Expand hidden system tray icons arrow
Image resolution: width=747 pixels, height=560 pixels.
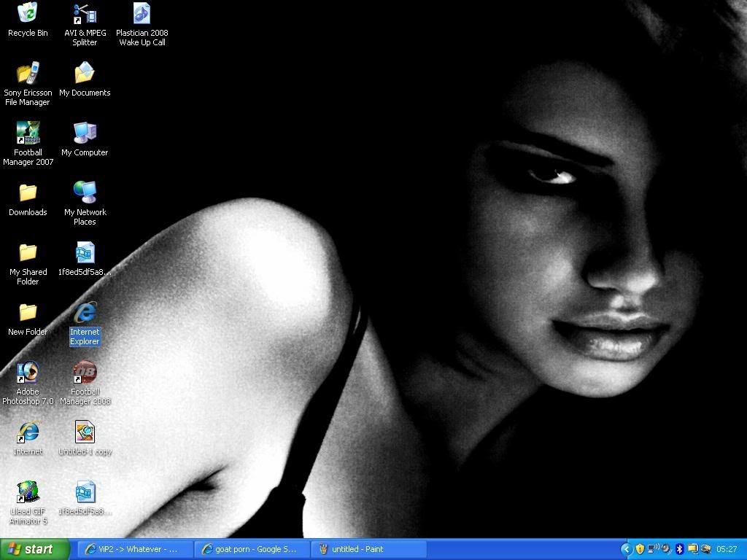(627, 550)
